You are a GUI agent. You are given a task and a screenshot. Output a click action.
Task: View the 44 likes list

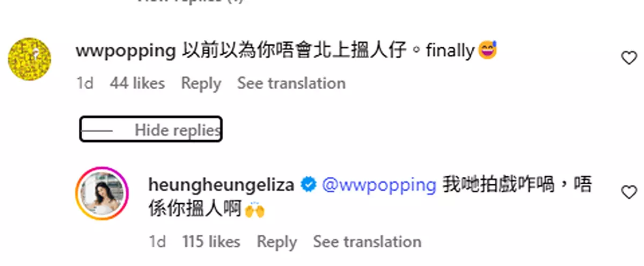click(x=137, y=83)
